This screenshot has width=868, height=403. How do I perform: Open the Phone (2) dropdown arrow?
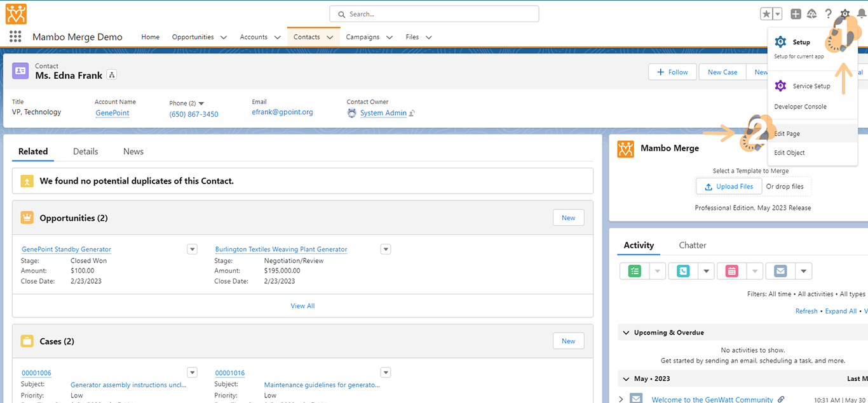pyautogui.click(x=201, y=103)
